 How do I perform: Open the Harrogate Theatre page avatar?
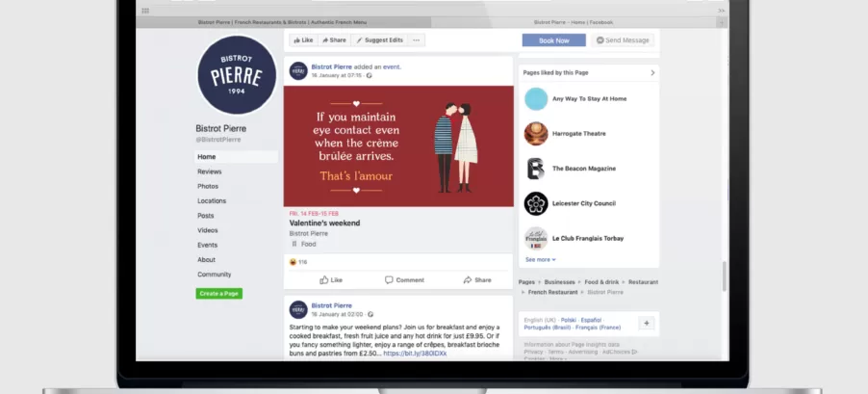click(x=536, y=134)
